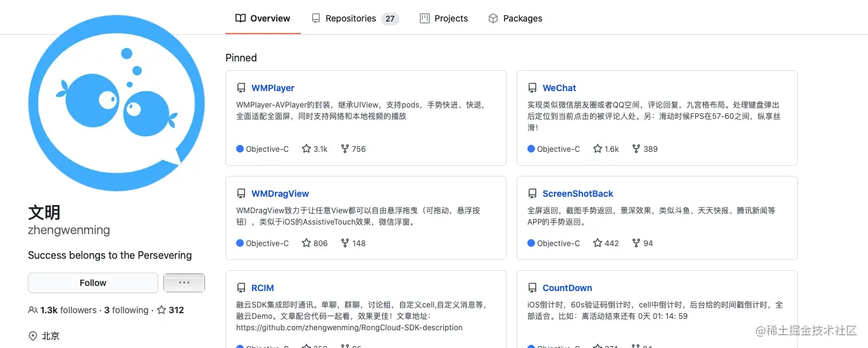View WMPlayer's 756 forks
The height and width of the screenshot is (348, 868).
pos(353,149)
